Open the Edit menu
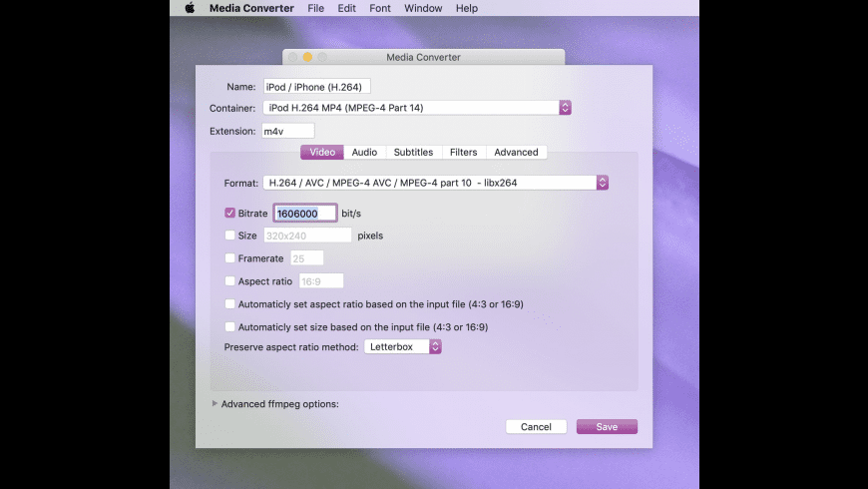The height and width of the screenshot is (489, 868). click(x=346, y=8)
